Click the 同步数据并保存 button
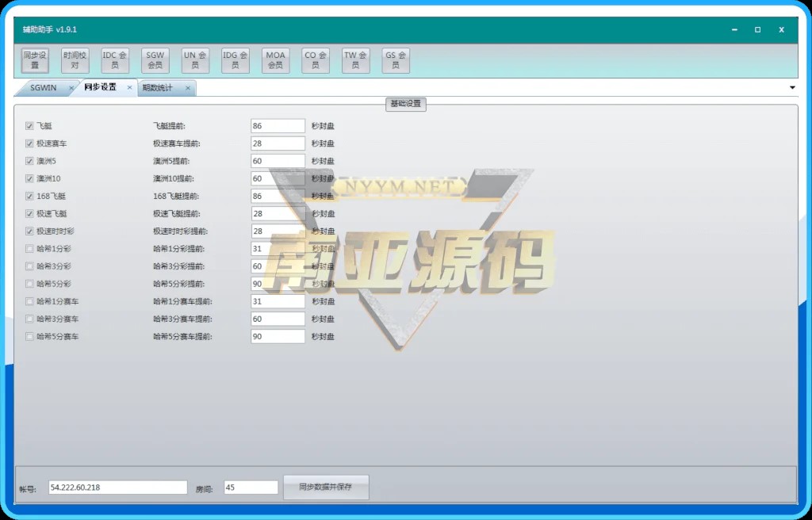The width and height of the screenshot is (812, 520). pyautogui.click(x=326, y=487)
